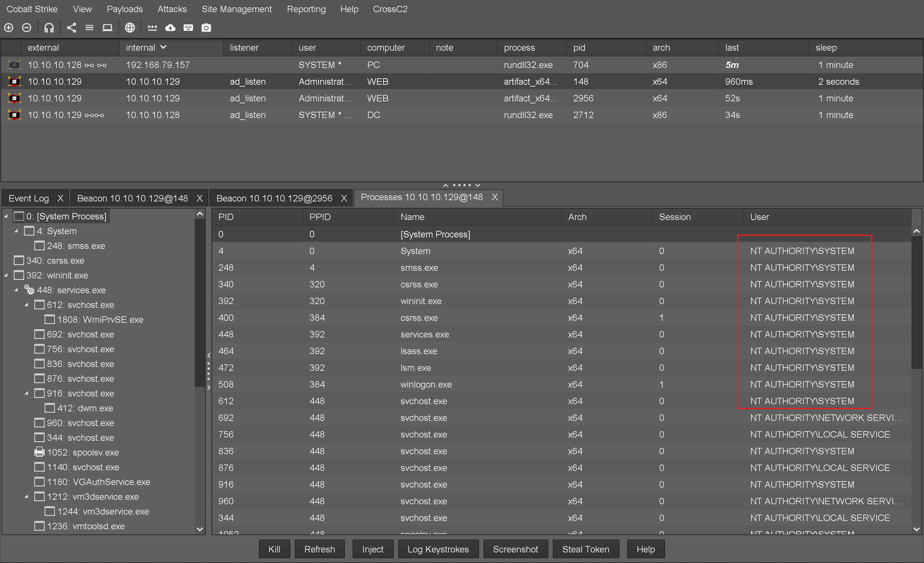Click the process table scrollbar down arrow
The height and width of the screenshot is (563, 924).
917,529
